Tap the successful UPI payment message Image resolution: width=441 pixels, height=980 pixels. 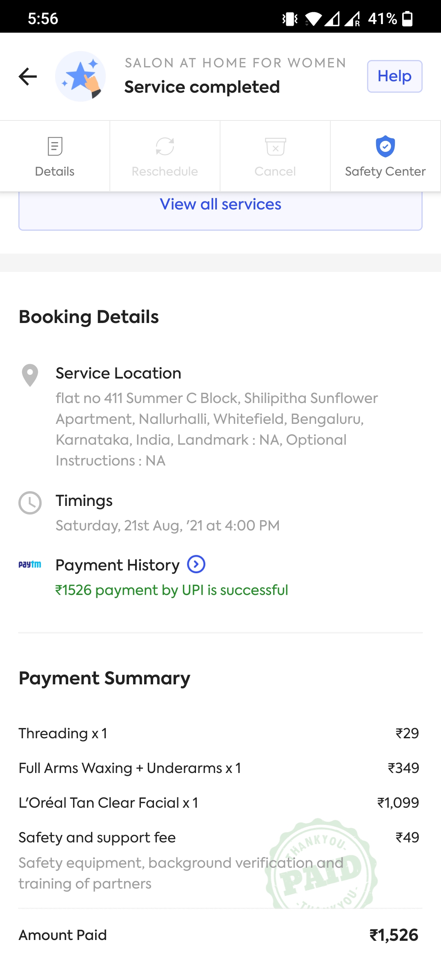[171, 590]
